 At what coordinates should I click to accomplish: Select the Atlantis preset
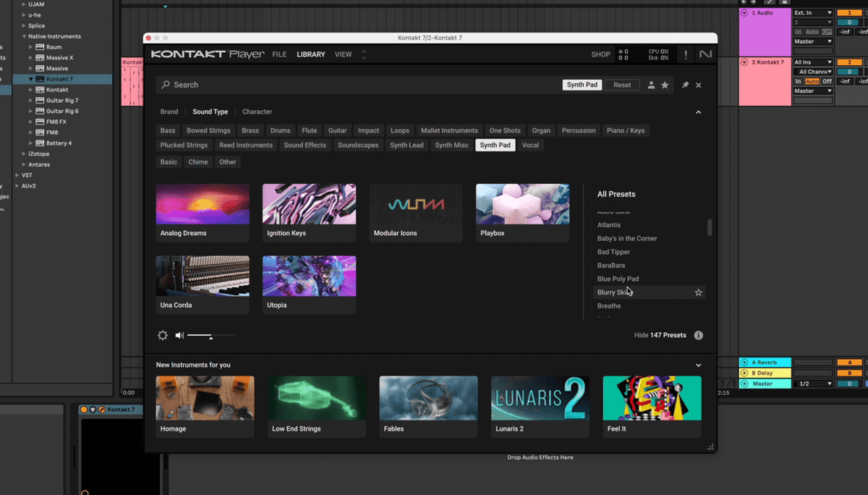[609, 225]
